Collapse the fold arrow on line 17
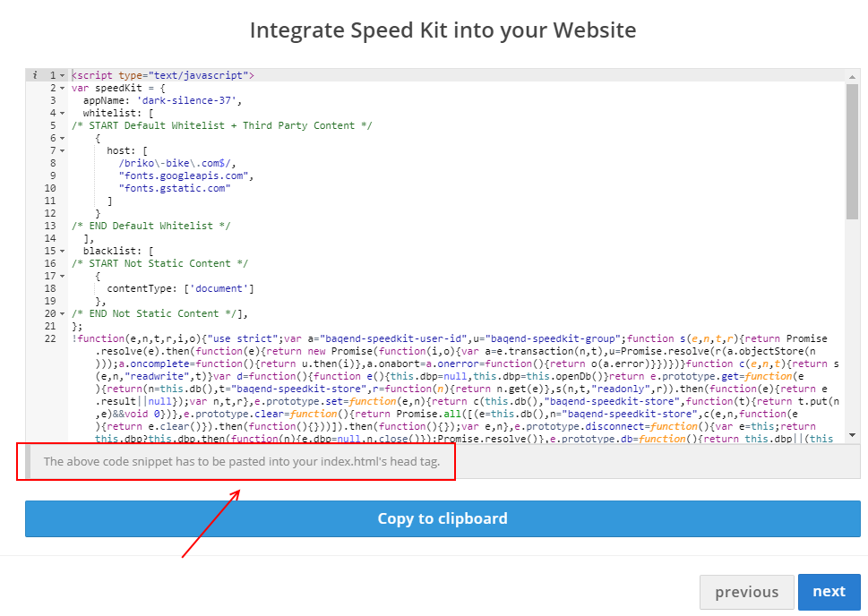Screen dimensions: 868x616 tap(62, 276)
